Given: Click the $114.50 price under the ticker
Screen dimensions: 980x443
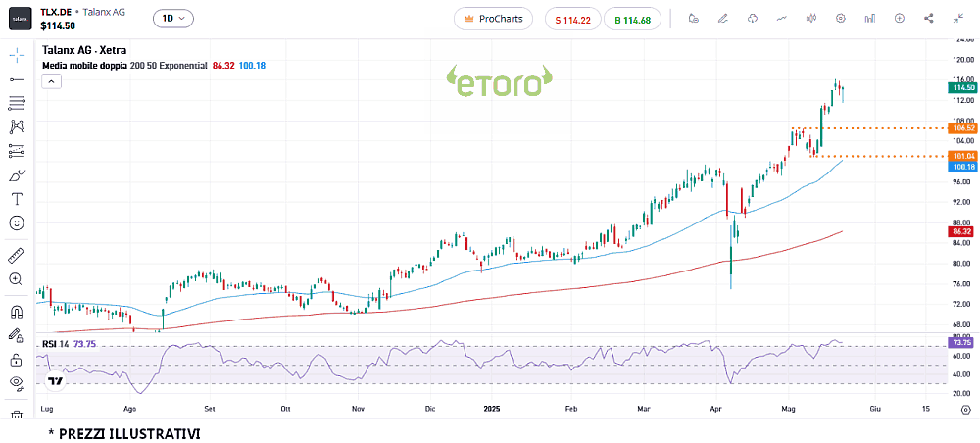Looking at the screenshot, I should click(x=58, y=26).
